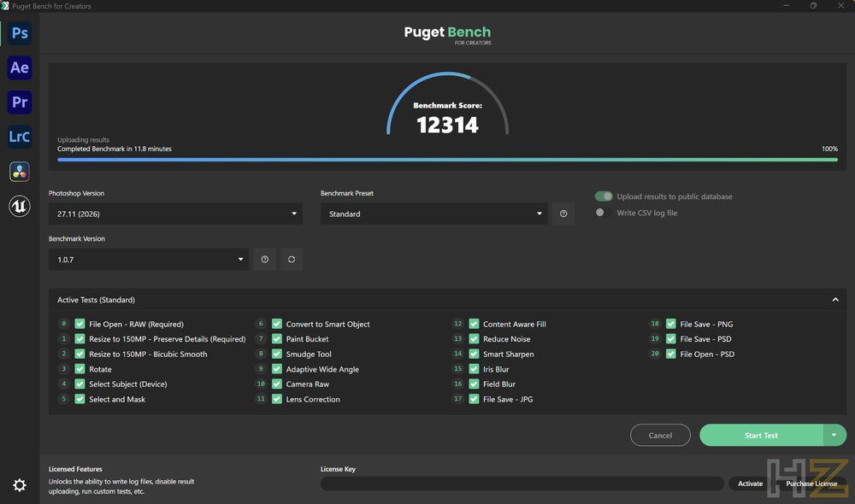The height and width of the screenshot is (504, 855).
Task: Uncheck the Paint Bucket test
Action: pos(277,339)
